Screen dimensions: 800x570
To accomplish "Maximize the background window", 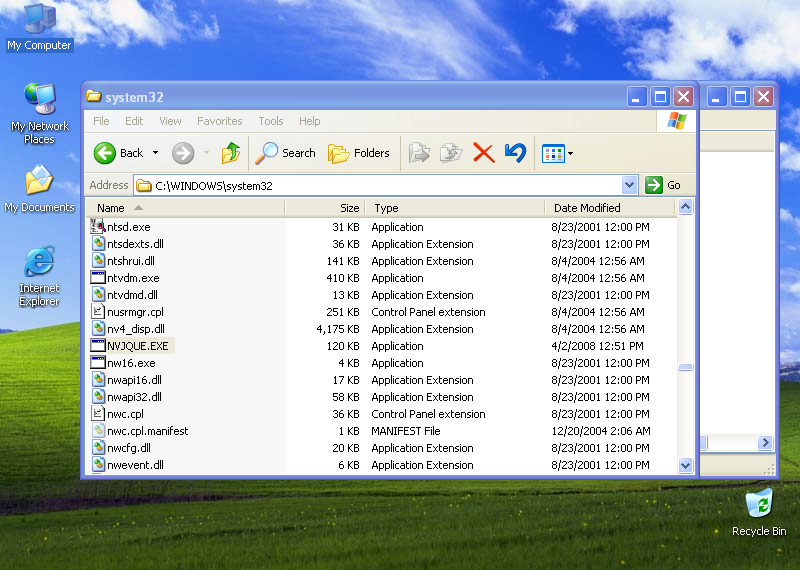I will [740, 96].
